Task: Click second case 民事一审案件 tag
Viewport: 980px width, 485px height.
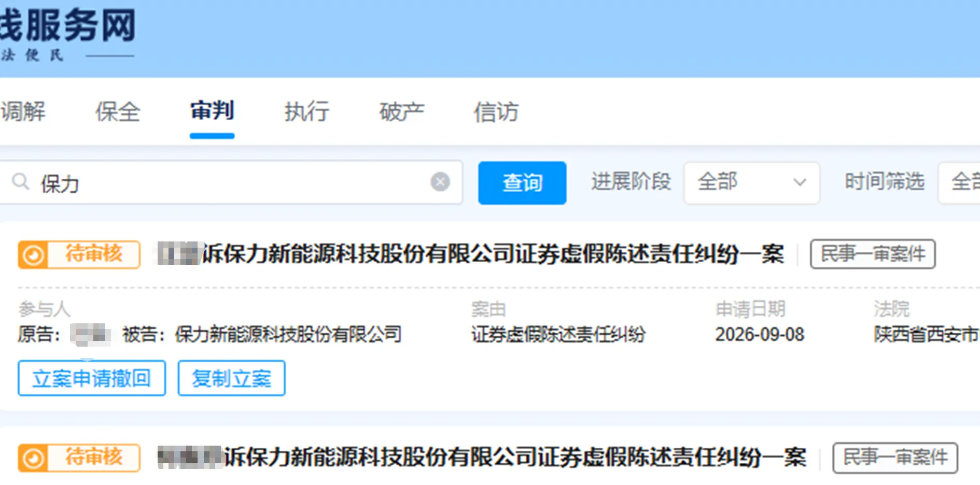Action: coord(895,458)
